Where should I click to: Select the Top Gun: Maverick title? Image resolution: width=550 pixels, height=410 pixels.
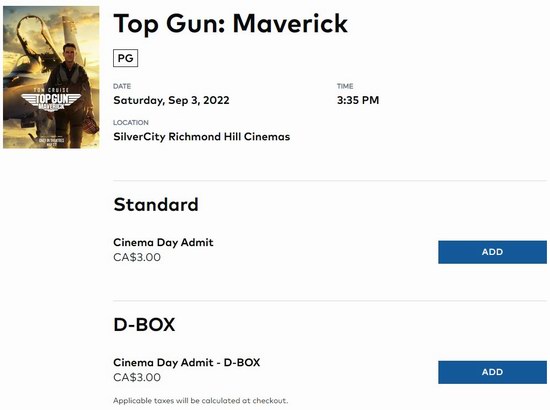(230, 24)
